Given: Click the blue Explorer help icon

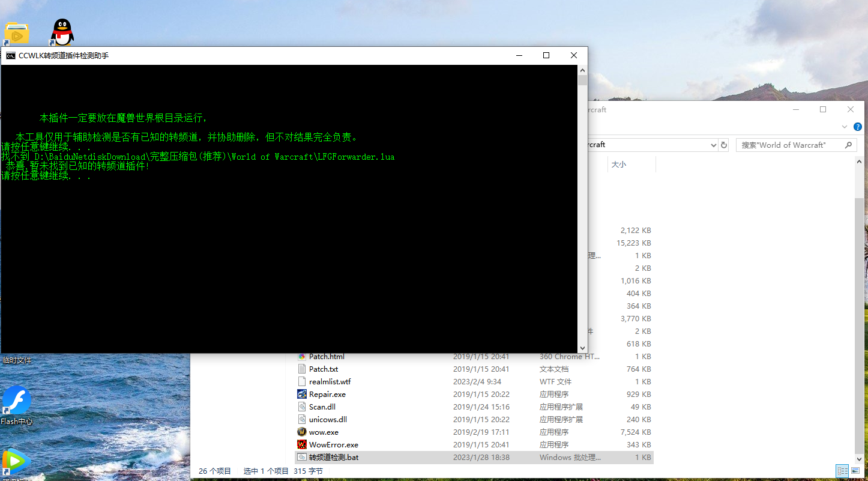Looking at the screenshot, I should 858,127.
